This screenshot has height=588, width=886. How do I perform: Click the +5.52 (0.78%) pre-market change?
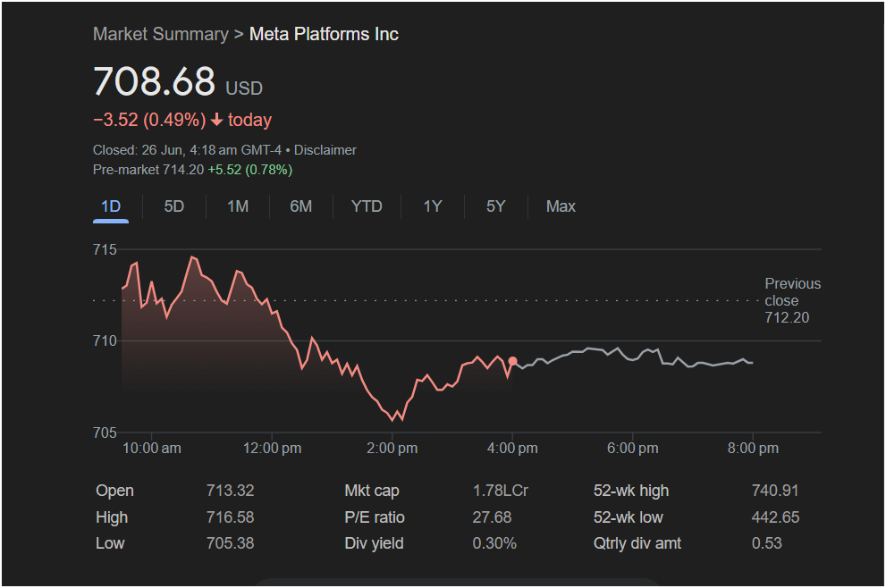[x=249, y=170]
